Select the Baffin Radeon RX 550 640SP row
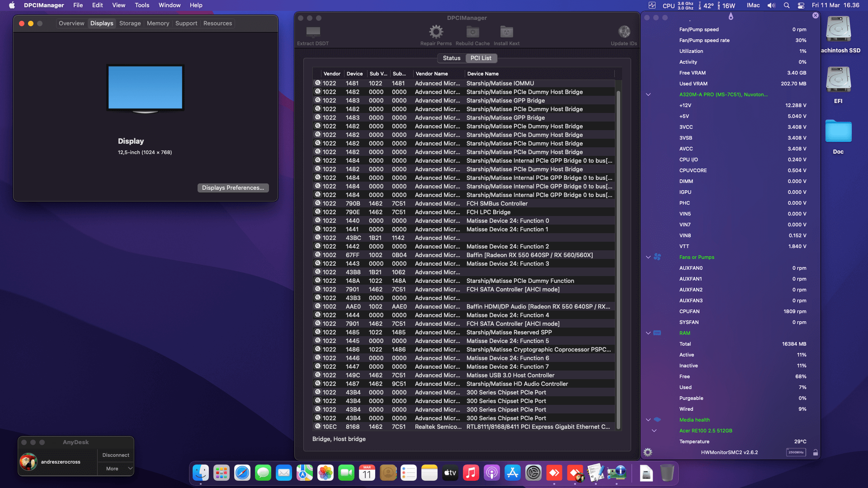Screen dimensions: 868x488 (x=463, y=255)
